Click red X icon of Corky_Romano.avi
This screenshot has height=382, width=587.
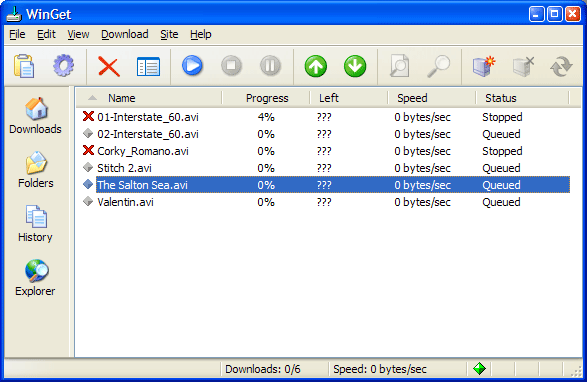(88, 150)
